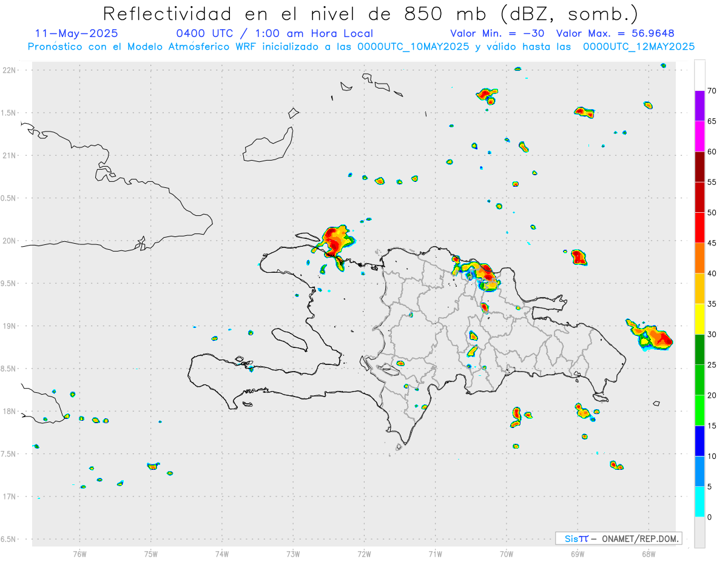Click the '75W' longitude label
This screenshot has width=728, height=562.
click(x=151, y=554)
